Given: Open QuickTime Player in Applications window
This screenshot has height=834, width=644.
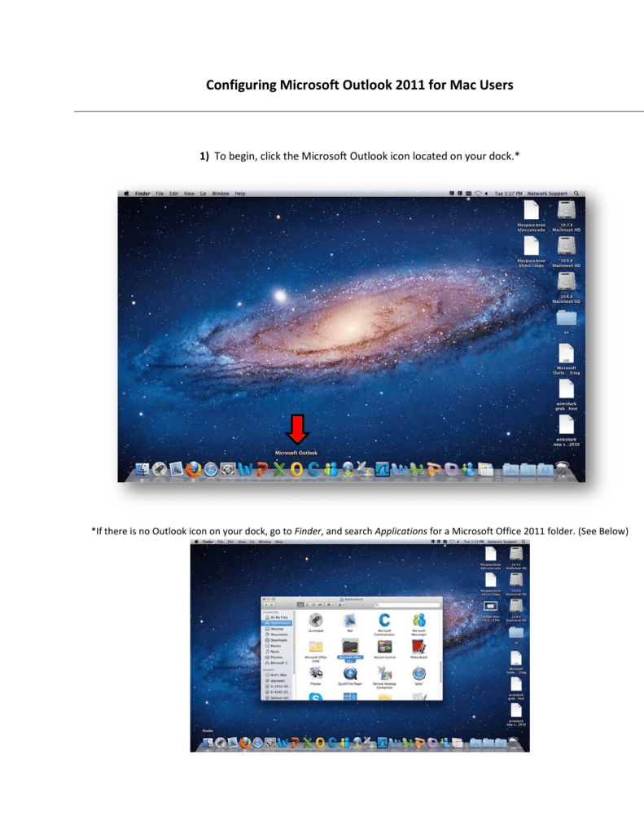Looking at the screenshot, I should 350,676.
